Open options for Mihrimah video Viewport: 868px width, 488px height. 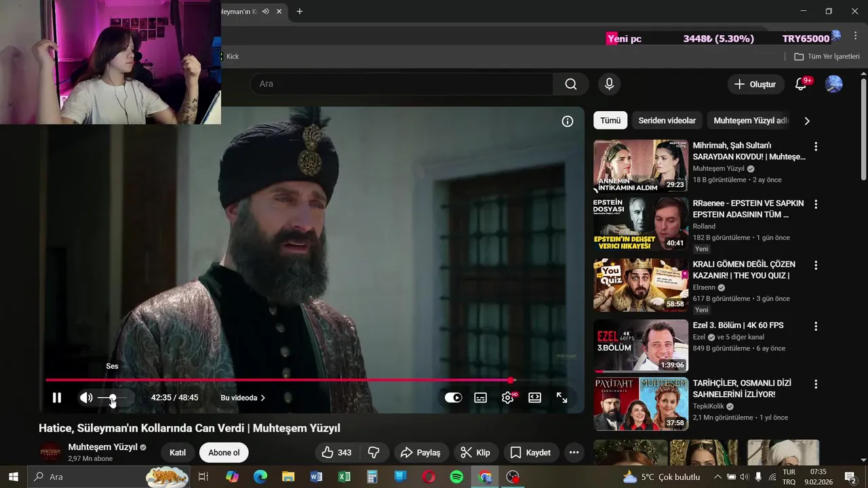point(816,146)
